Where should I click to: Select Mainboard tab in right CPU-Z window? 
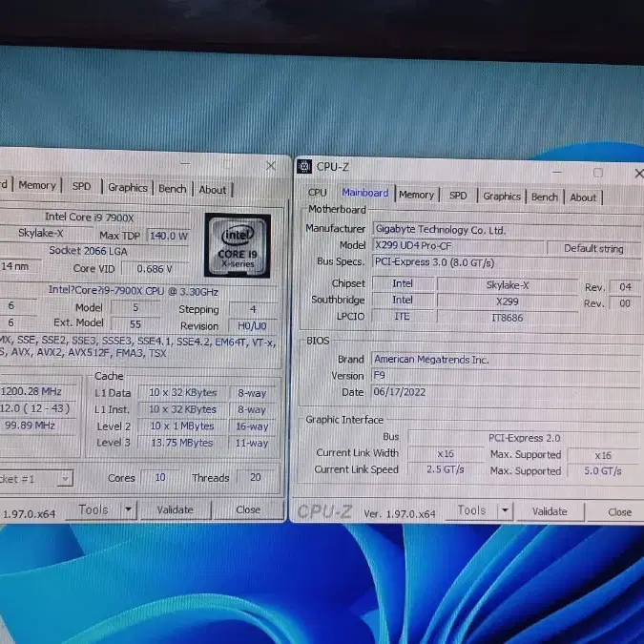[x=365, y=193]
